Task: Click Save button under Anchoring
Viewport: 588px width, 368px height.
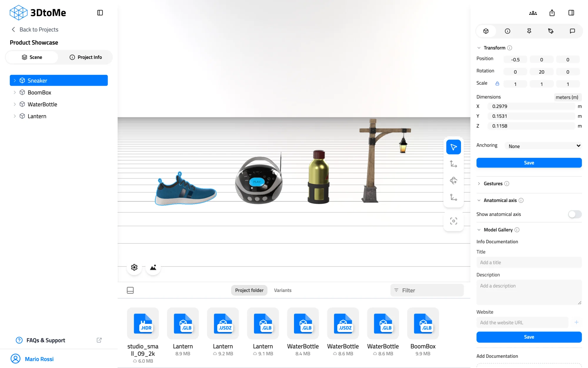Action: 529,163
